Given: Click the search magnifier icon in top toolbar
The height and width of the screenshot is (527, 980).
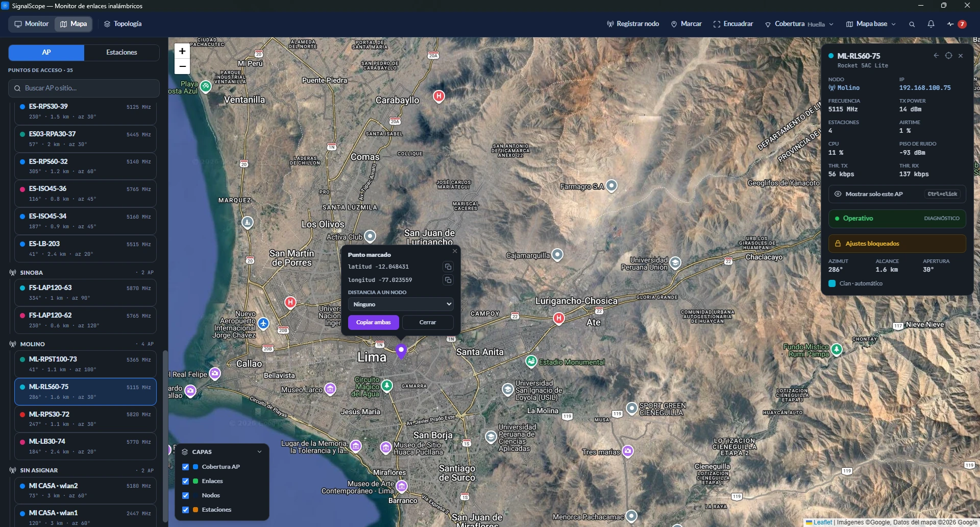Looking at the screenshot, I should 912,24.
